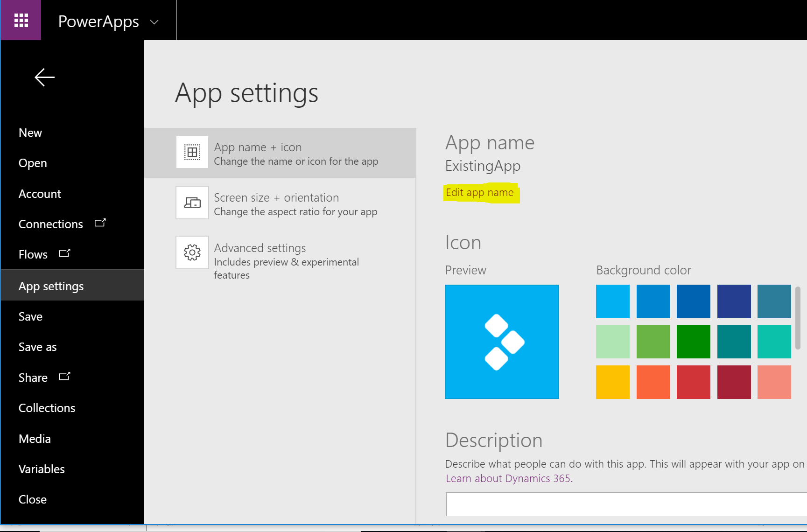Click the Edit app name link

(479, 193)
